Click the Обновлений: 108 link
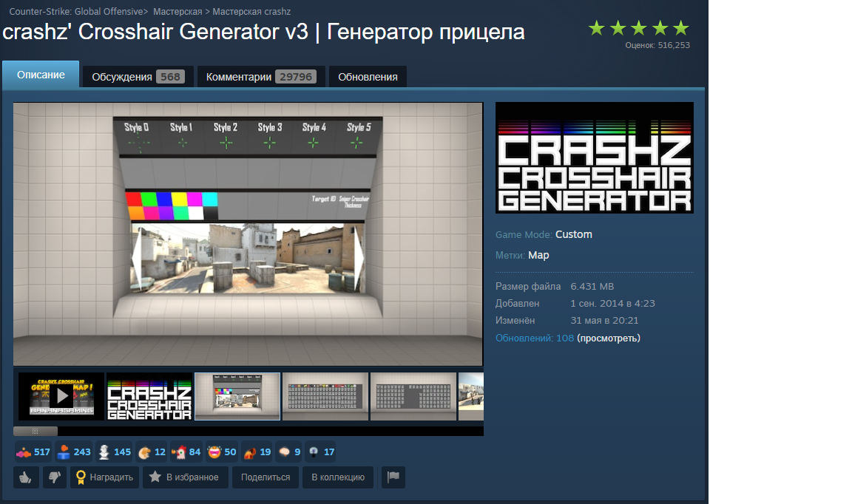This screenshot has width=852, height=504. coord(535,338)
